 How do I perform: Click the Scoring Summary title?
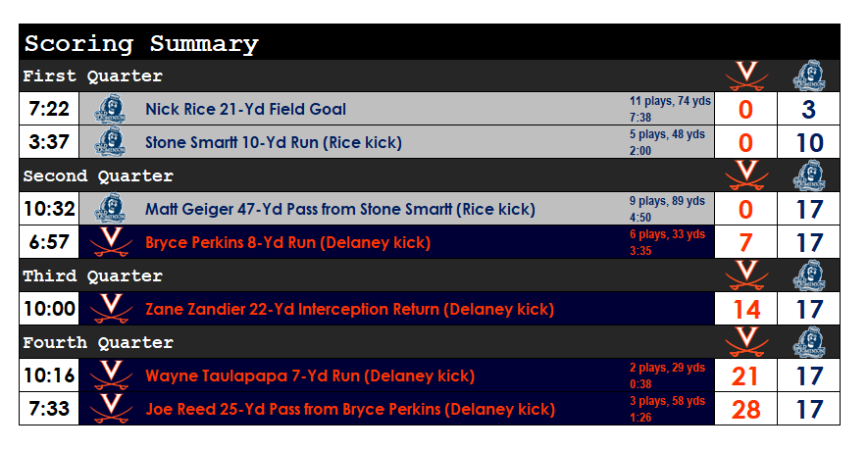[x=141, y=43]
